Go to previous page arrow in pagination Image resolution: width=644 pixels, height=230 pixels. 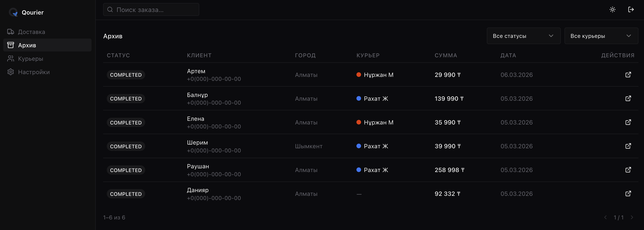pos(605,217)
